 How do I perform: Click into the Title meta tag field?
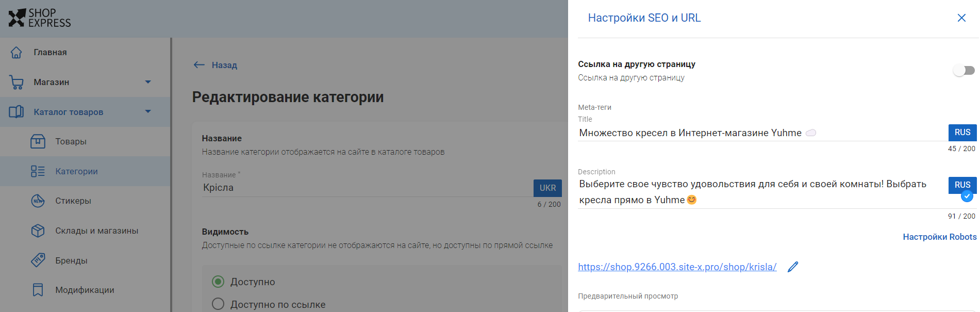coord(763,133)
